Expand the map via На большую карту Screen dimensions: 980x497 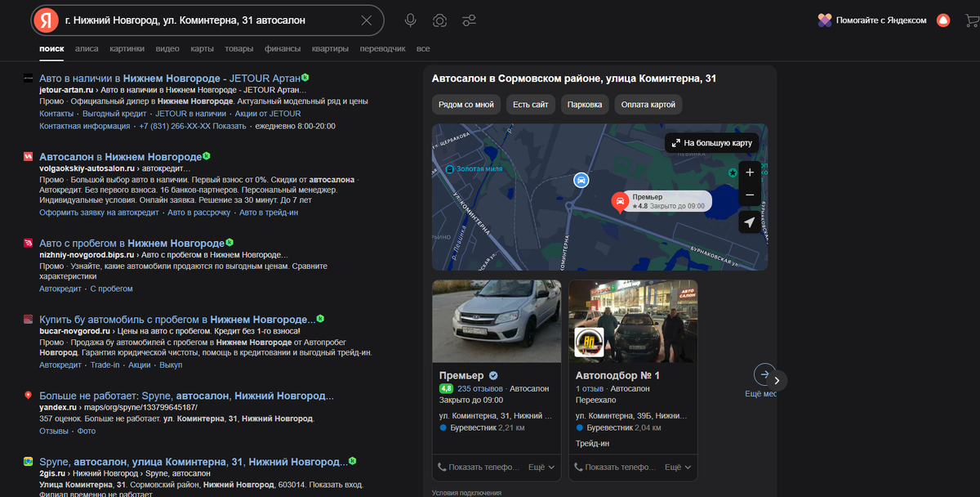pos(713,143)
